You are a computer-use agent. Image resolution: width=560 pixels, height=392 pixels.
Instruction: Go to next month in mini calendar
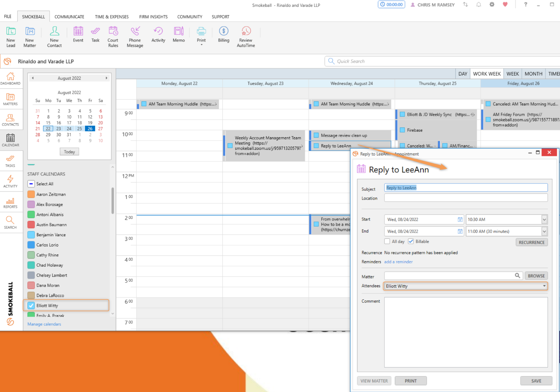click(106, 78)
